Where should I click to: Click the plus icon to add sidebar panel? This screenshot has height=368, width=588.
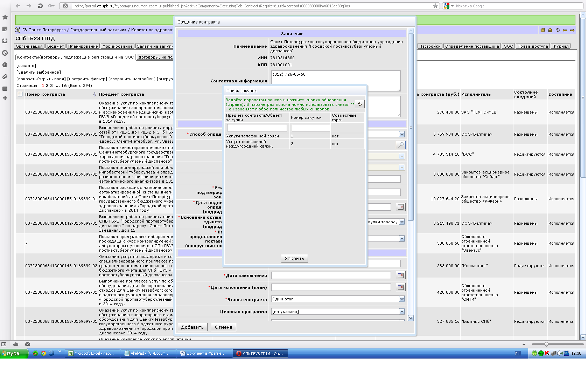tap(5, 98)
